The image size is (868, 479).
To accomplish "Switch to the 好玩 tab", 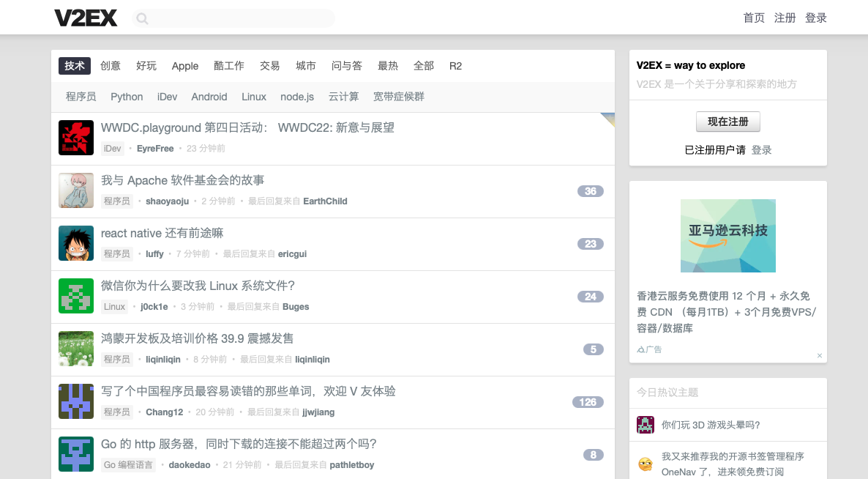I will [146, 66].
